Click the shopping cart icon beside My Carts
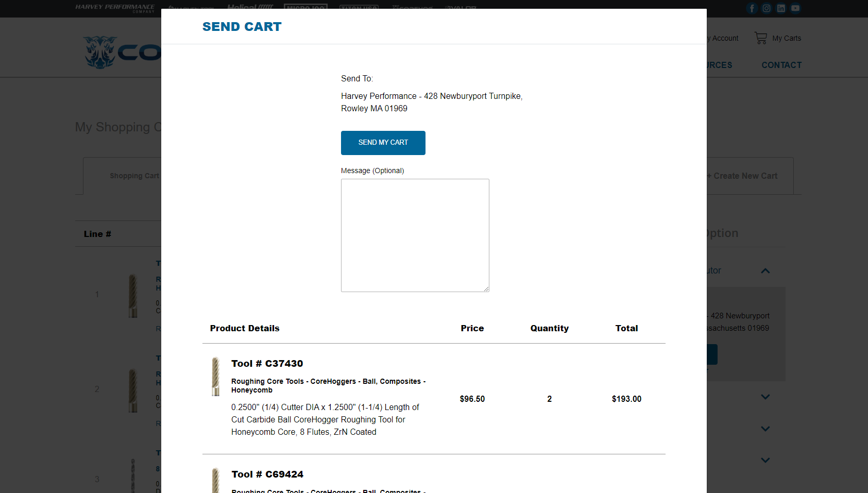The height and width of the screenshot is (493, 868). point(761,38)
